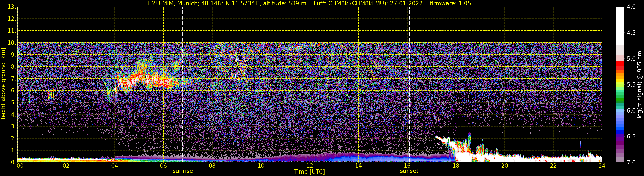Image resolution: width=644 pixels, height=176 pixels.
Task: Click the '24' time-axis tick label
Action: click(602, 166)
